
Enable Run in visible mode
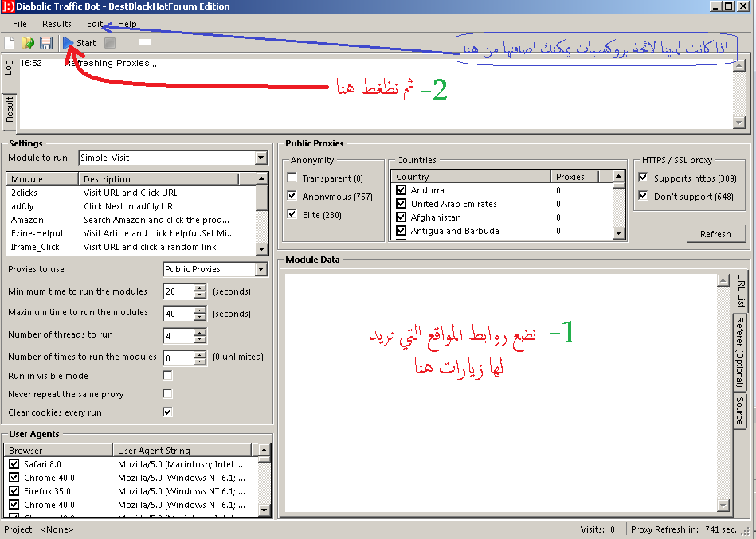(x=166, y=375)
